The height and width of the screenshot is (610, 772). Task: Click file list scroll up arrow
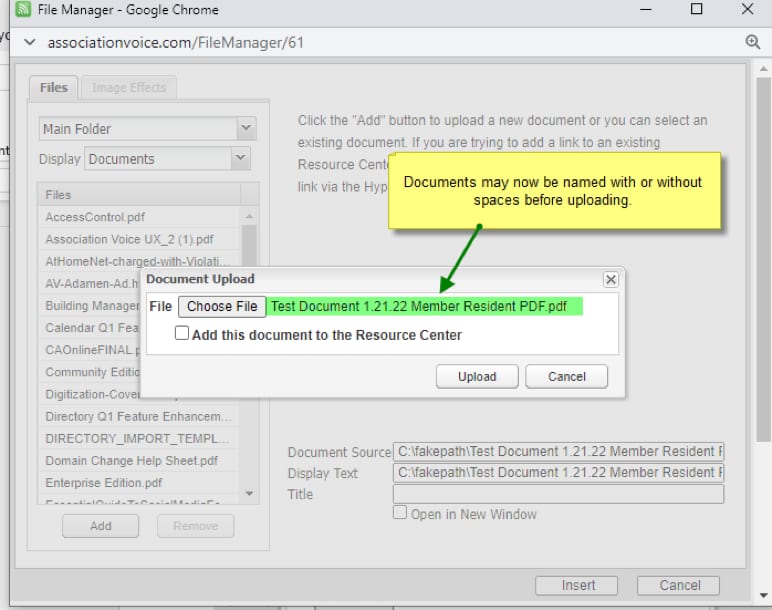click(x=250, y=216)
